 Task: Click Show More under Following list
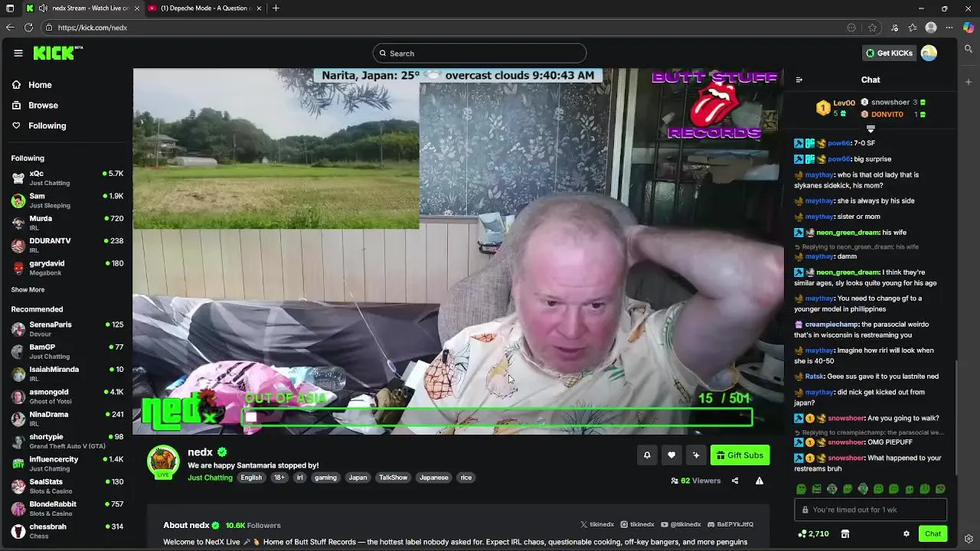click(x=28, y=290)
